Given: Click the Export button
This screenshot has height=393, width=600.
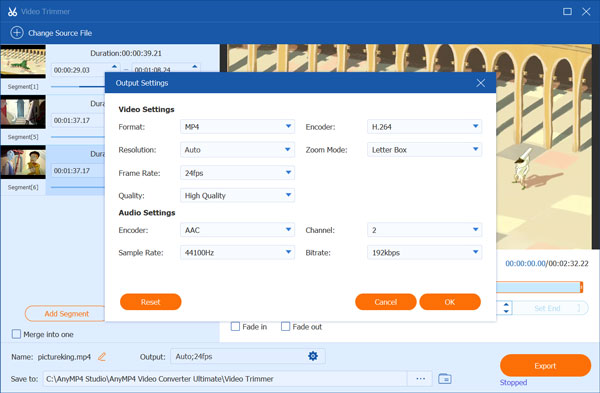Looking at the screenshot, I should 545,365.
